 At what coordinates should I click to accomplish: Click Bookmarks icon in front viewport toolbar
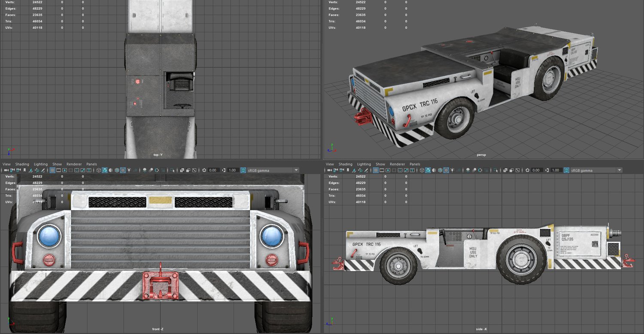pos(25,170)
